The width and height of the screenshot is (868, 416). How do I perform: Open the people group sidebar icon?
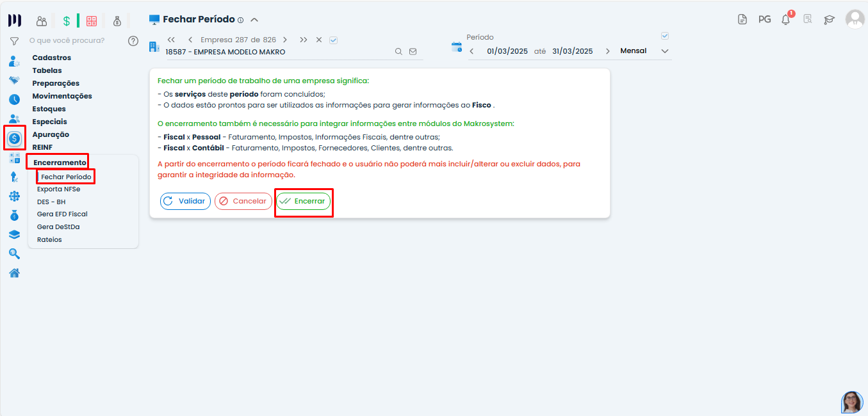14,118
